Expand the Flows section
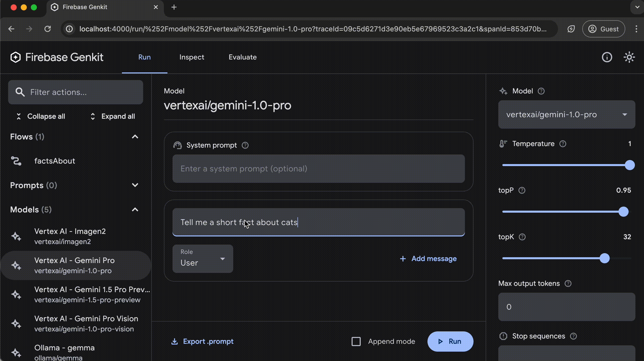This screenshot has height=361, width=644. click(135, 136)
